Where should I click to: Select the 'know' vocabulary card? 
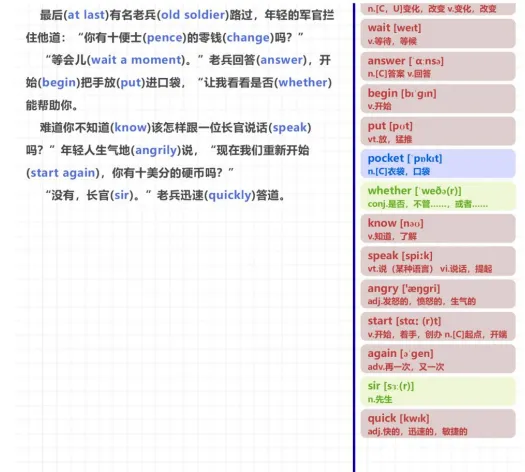pyautogui.click(x=438, y=229)
